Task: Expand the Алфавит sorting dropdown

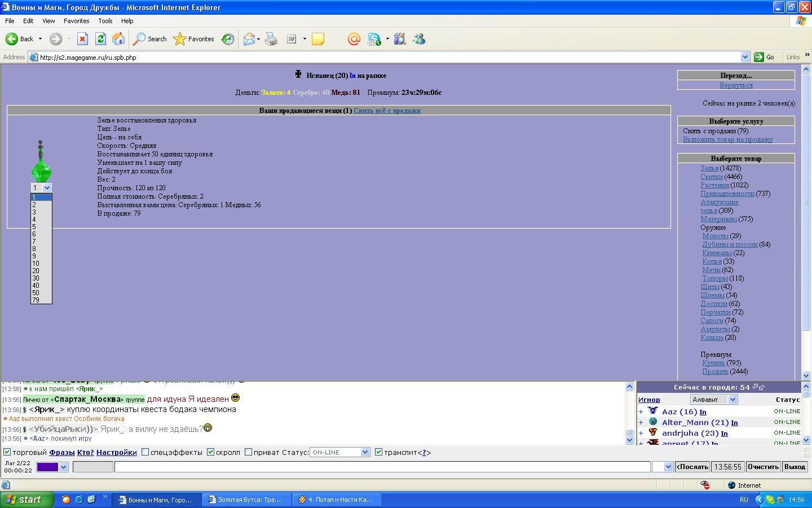Action: (x=714, y=400)
